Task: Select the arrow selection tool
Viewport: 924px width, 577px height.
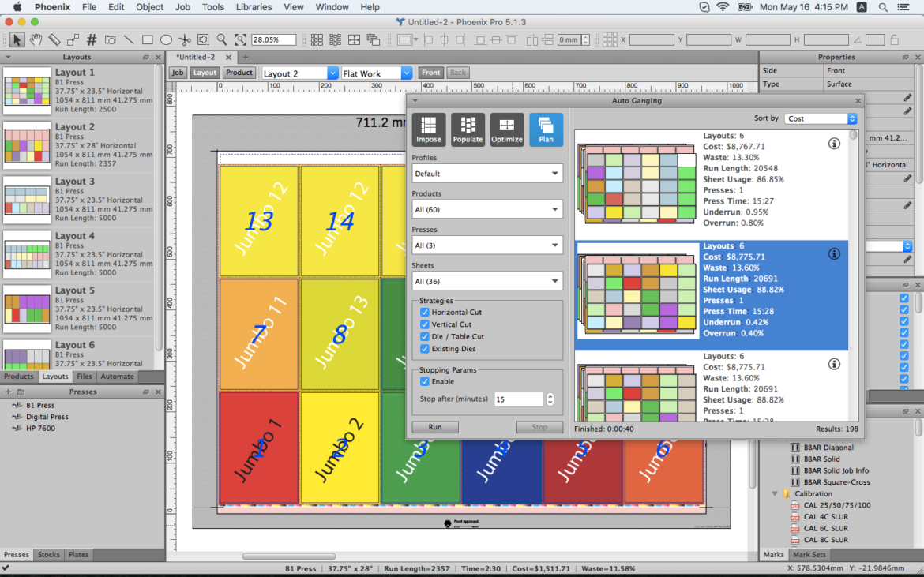Action: (17, 40)
